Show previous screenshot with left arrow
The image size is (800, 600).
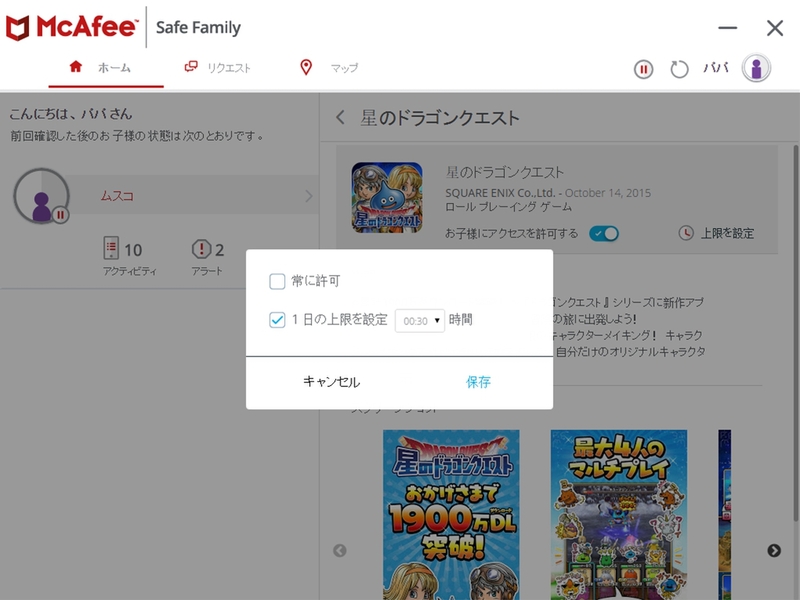tap(340, 551)
